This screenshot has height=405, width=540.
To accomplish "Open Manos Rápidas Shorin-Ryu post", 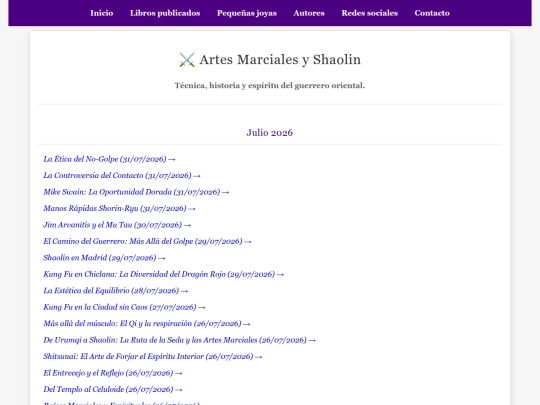I will point(119,209).
